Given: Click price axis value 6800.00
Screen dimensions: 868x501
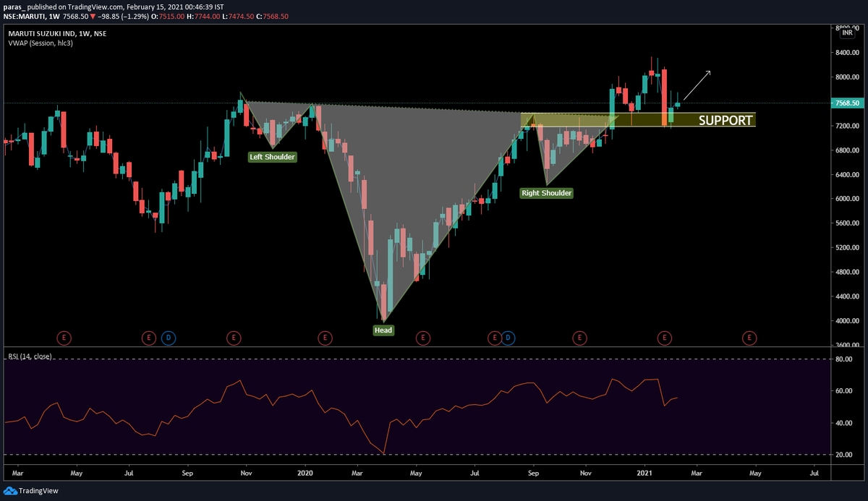Looking at the screenshot, I should pos(846,150).
